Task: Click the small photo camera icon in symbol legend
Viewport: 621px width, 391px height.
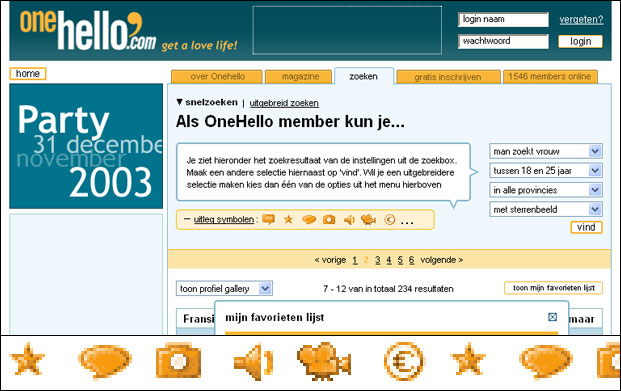Action: 329,219
